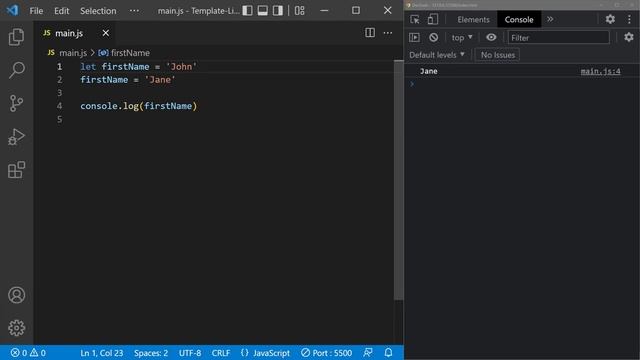Open the Explorer view in activity bar

coord(16,37)
